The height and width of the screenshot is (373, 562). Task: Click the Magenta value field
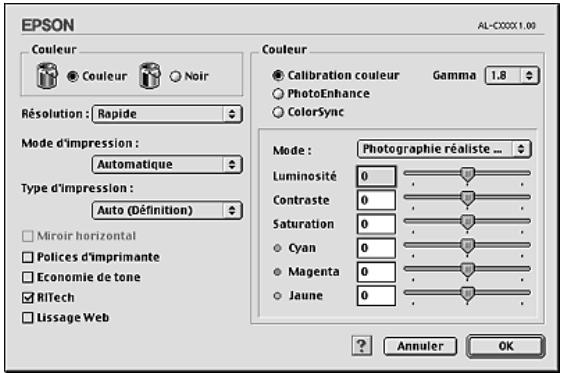[376, 272]
